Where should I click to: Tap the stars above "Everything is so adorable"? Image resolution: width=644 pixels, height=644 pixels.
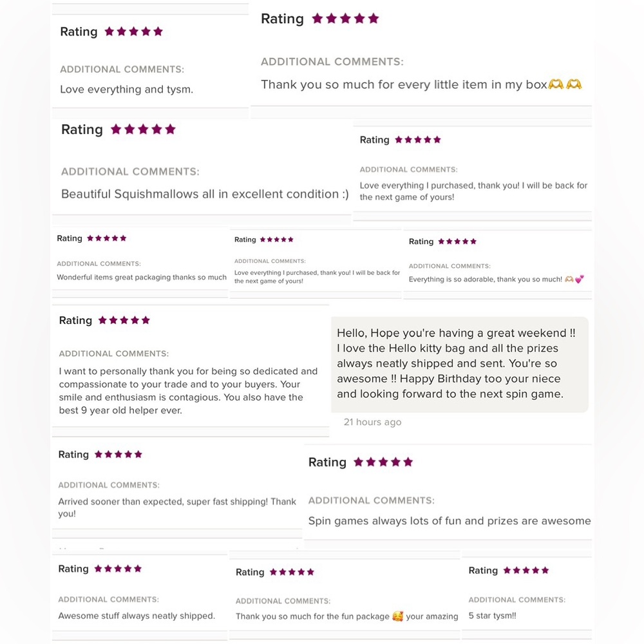pyautogui.click(x=457, y=241)
